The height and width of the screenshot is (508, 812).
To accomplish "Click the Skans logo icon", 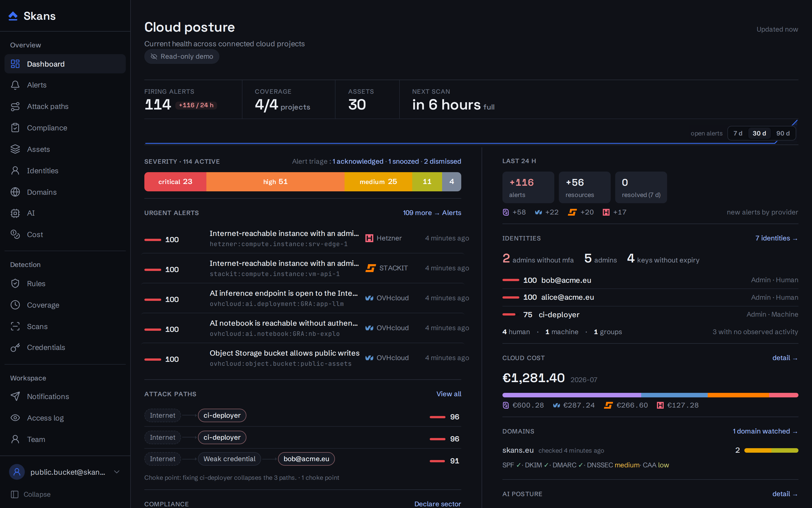I will (x=13, y=16).
